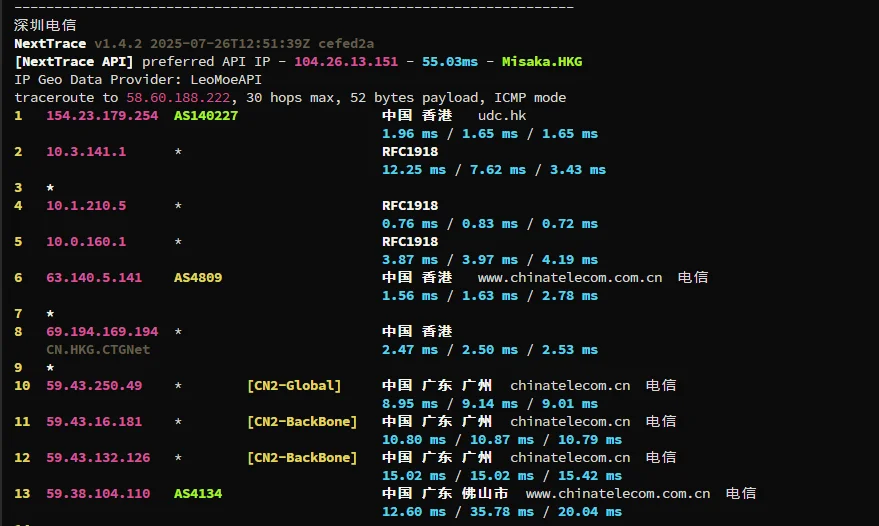The width and height of the screenshot is (879, 526).
Task: Click the 69.194.169.194 address
Action: click(x=102, y=331)
